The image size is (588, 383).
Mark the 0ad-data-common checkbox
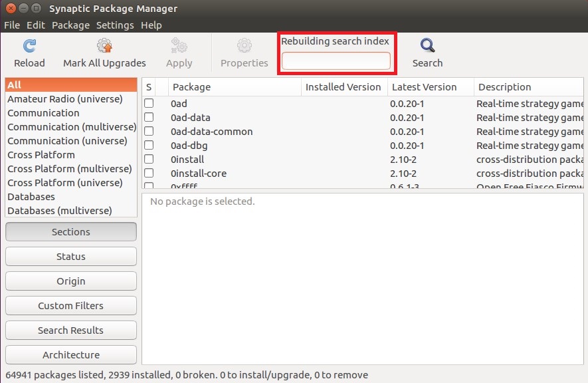(x=149, y=131)
